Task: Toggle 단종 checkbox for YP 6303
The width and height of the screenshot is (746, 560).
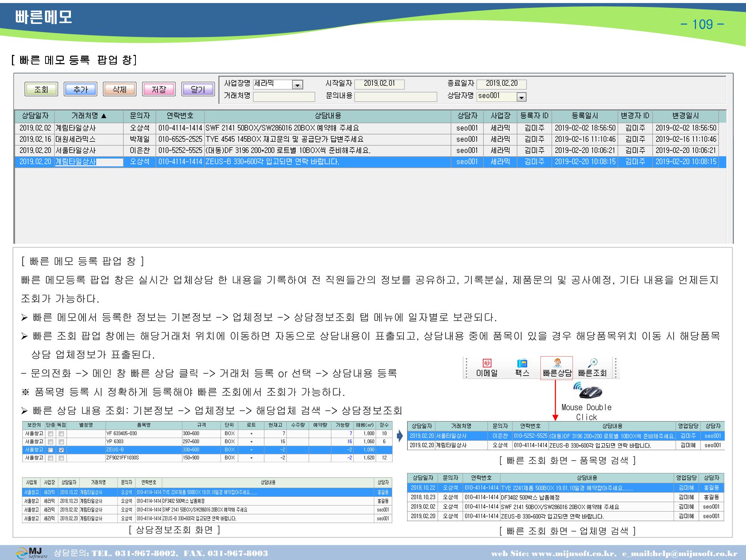Action: (x=50, y=442)
